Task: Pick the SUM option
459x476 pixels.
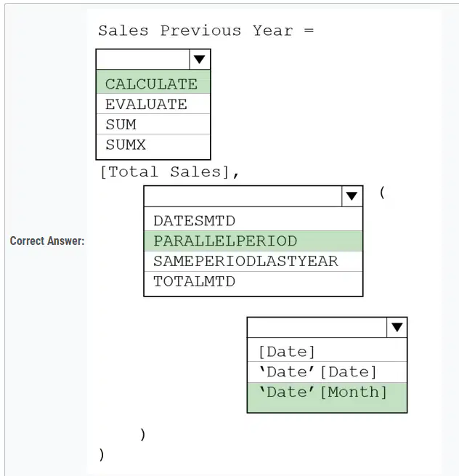Action: pos(153,124)
